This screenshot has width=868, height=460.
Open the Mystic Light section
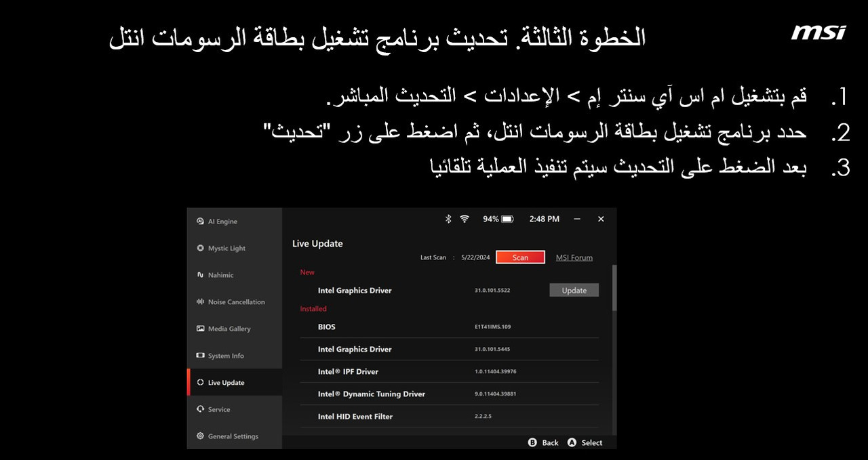[235, 249]
